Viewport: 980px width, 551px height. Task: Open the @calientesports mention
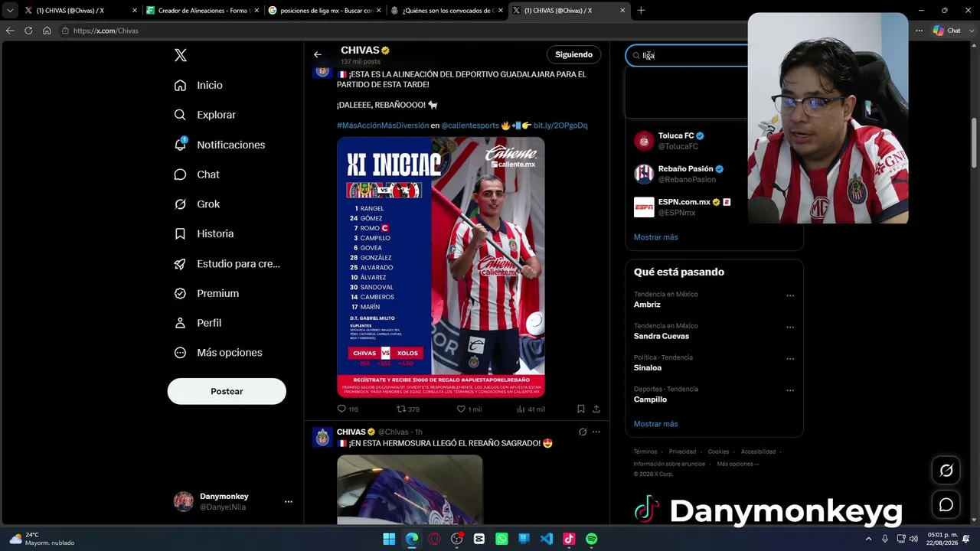tap(470, 126)
